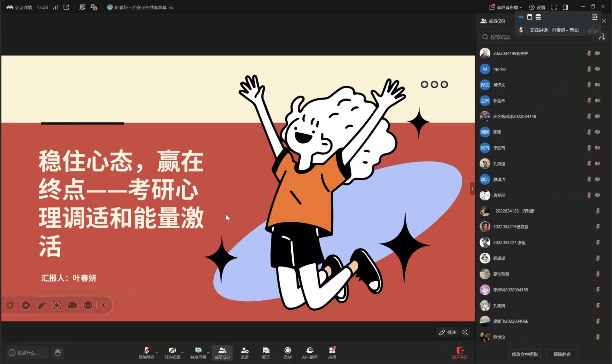The height and width of the screenshot is (364, 612).
Task: Click the 离开会议 leave meeting button
Action: click(x=460, y=353)
